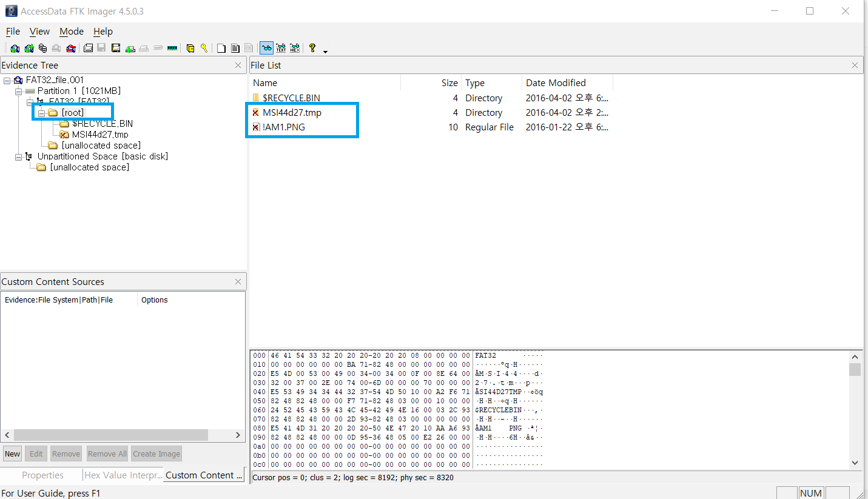Select deleted MSI44d27.tmp folder in the tree

[100, 135]
